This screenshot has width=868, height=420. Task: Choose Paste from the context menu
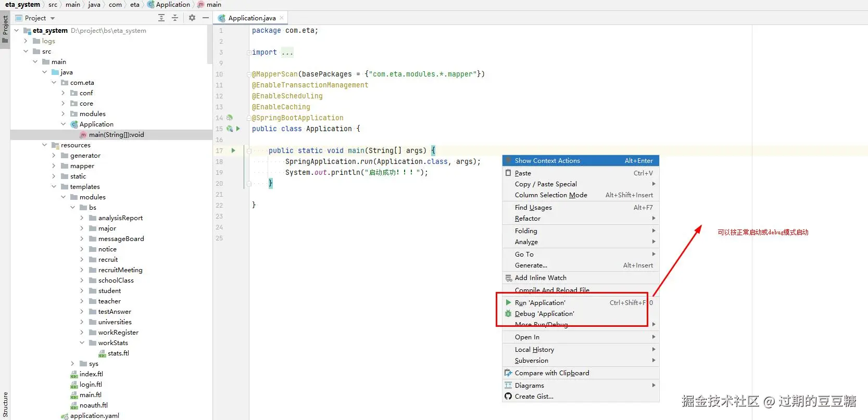[x=581, y=173]
